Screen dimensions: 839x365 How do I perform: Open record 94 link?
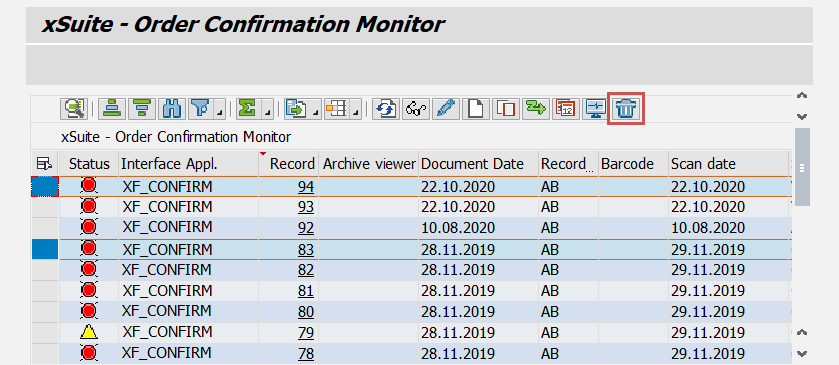pos(306,187)
